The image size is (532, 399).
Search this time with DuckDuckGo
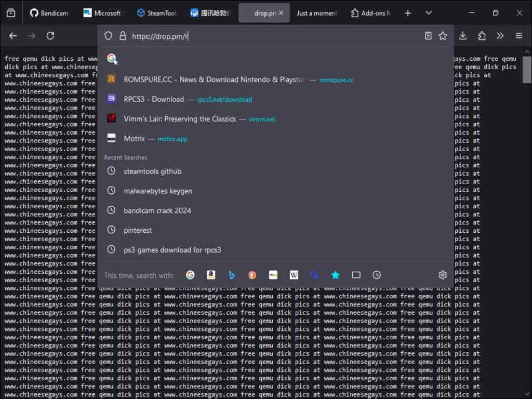(252, 275)
